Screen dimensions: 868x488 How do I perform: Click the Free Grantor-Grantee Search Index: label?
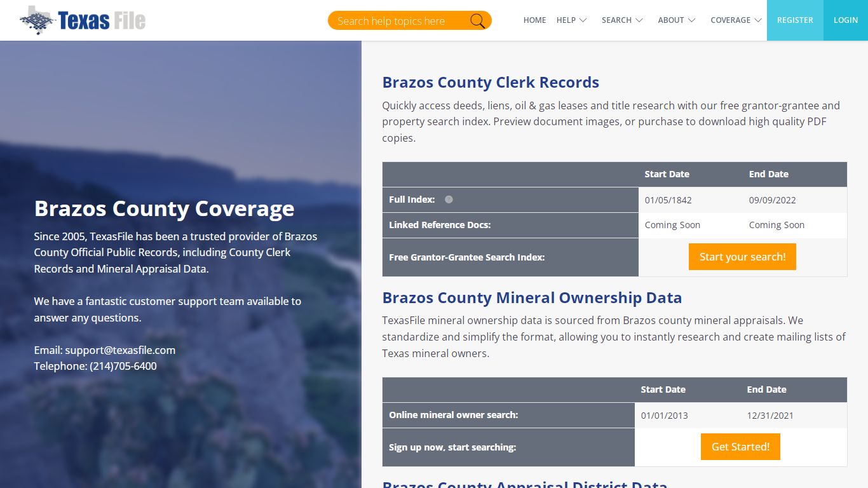[466, 257]
